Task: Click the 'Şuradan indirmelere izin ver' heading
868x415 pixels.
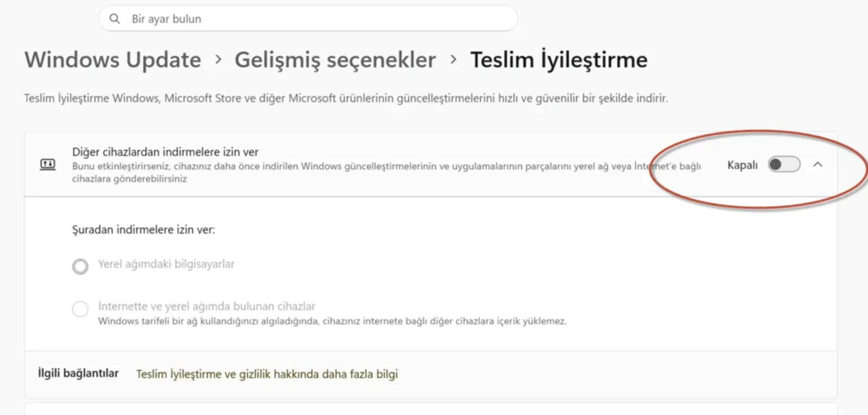Action: 143,229
